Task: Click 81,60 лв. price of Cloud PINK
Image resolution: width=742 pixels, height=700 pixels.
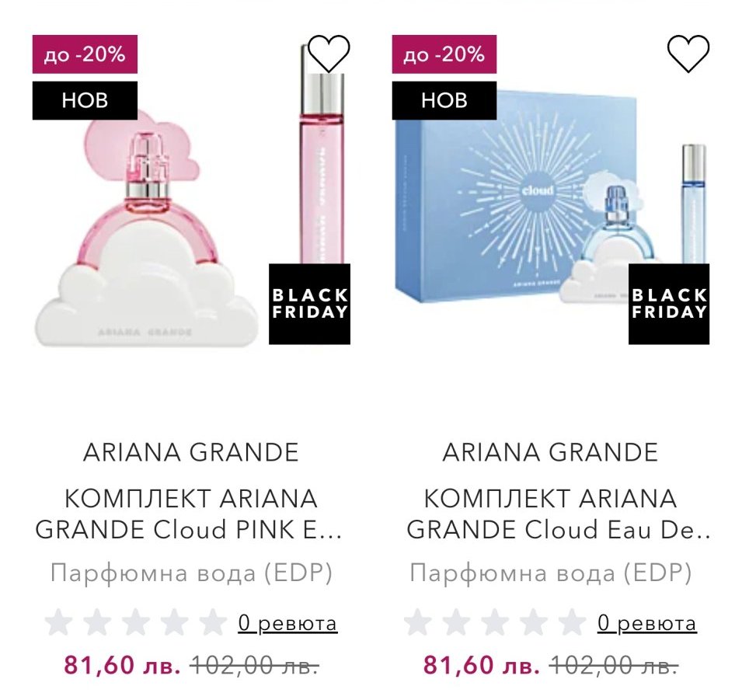Action: pyautogui.click(x=123, y=665)
